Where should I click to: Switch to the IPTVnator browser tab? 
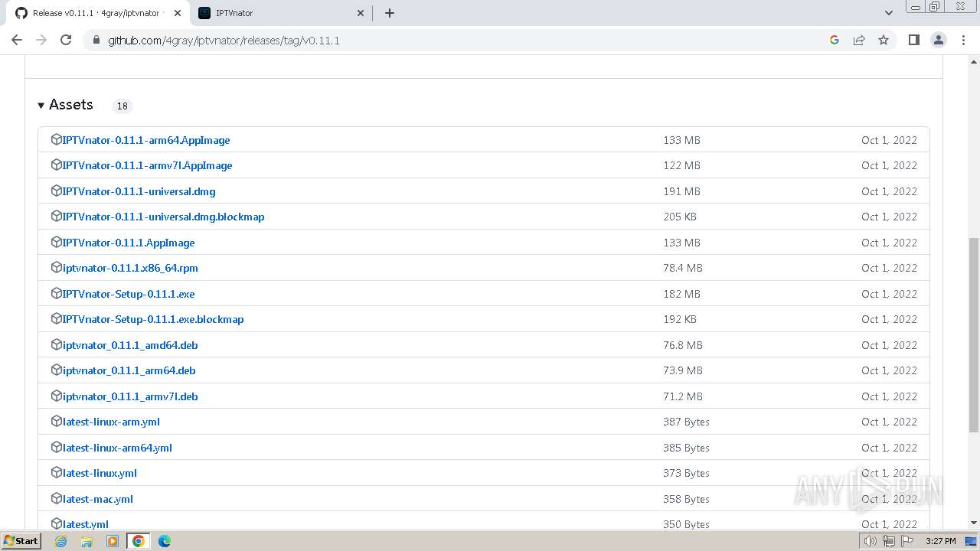(279, 13)
